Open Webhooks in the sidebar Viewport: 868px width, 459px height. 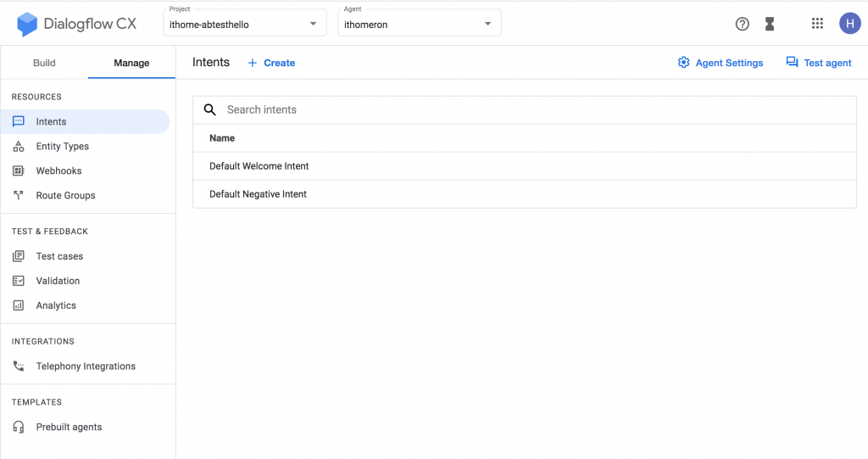(86, 171)
